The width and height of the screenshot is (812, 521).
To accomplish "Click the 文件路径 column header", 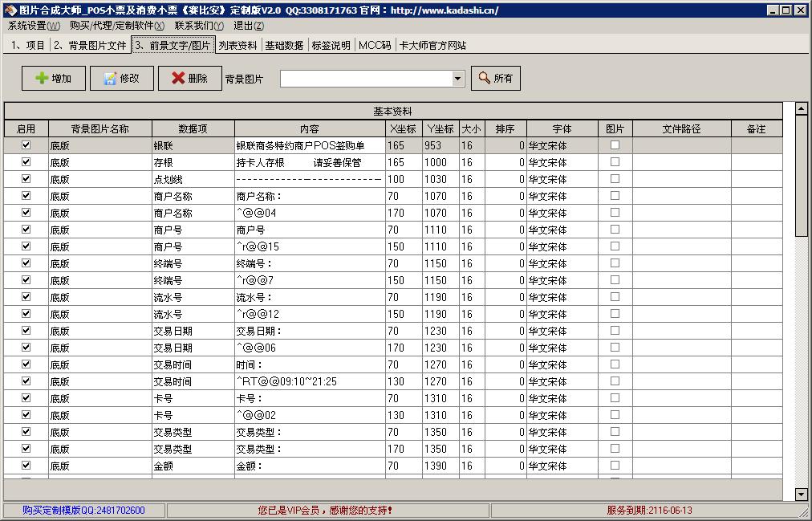I will [x=681, y=129].
